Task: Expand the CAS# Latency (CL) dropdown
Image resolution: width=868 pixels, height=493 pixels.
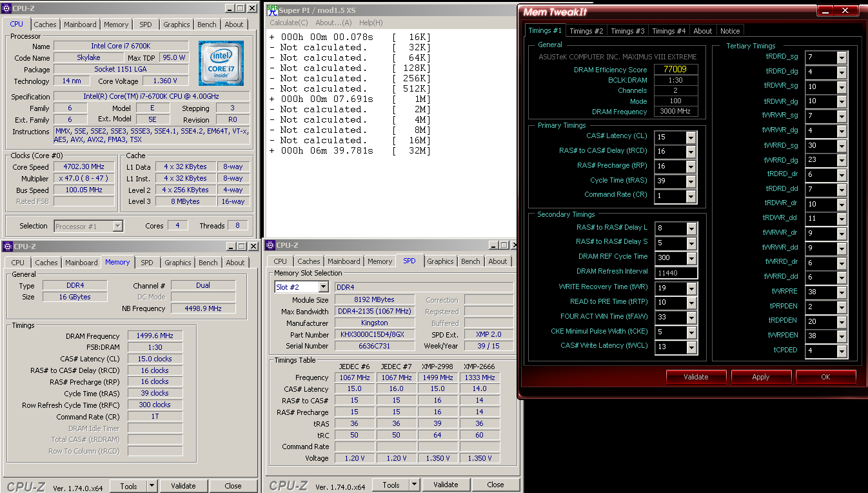Action: [691, 137]
